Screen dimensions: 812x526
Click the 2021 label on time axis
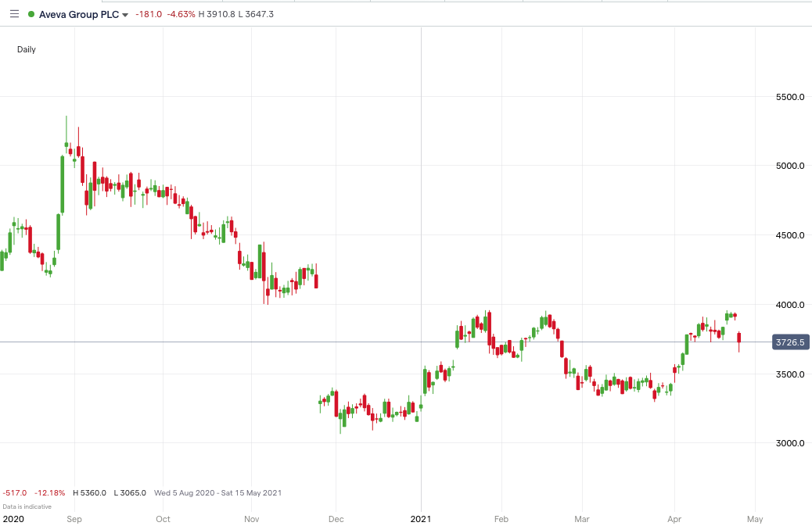(421, 518)
